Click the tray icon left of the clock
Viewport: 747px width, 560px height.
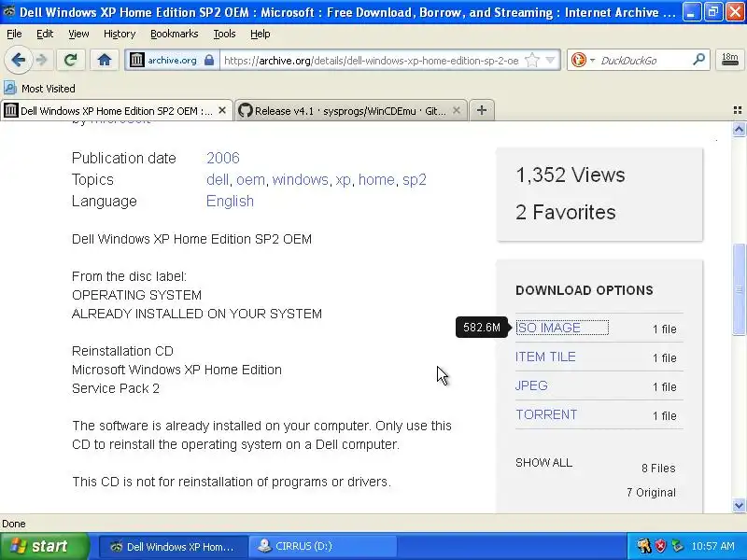coord(677,546)
